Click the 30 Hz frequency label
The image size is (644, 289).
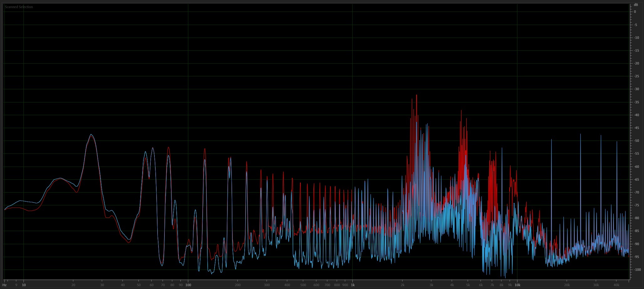pos(102,285)
